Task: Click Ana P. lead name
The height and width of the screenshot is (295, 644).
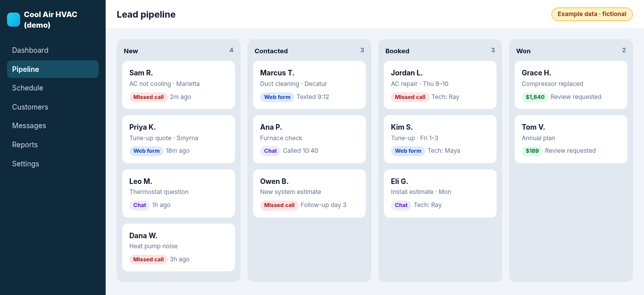Action: 271,127
